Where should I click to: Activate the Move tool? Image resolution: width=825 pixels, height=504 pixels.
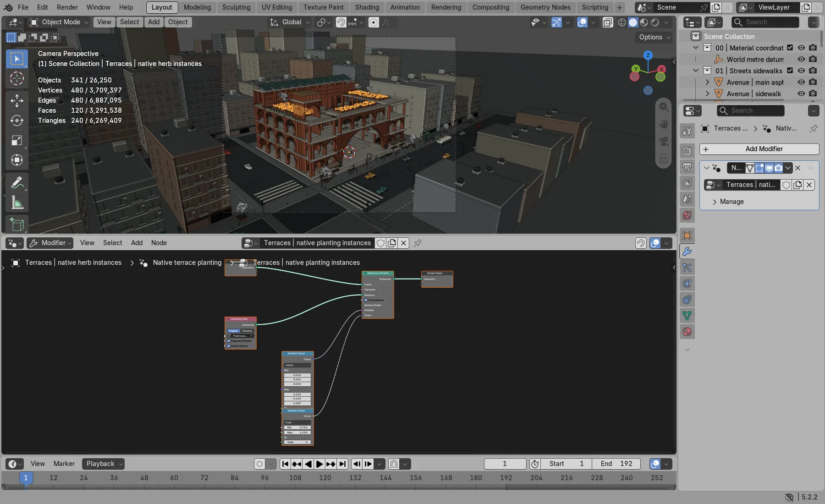[17, 100]
